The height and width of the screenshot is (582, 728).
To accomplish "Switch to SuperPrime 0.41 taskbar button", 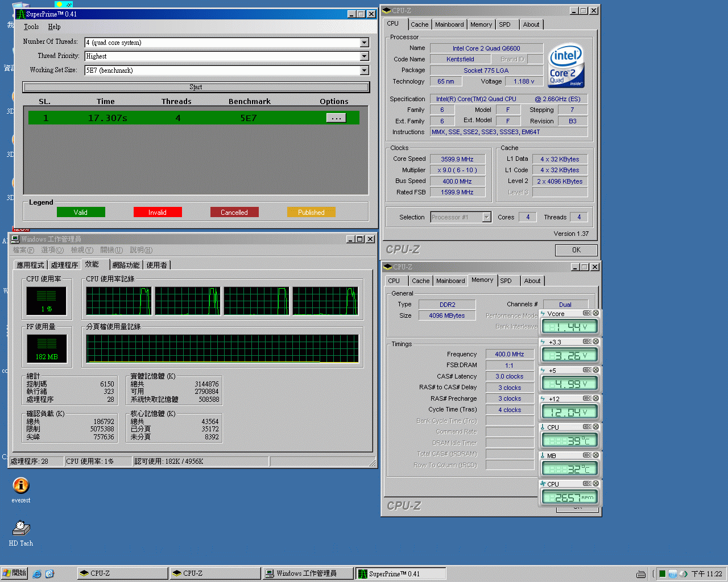I will coord(400,573).
